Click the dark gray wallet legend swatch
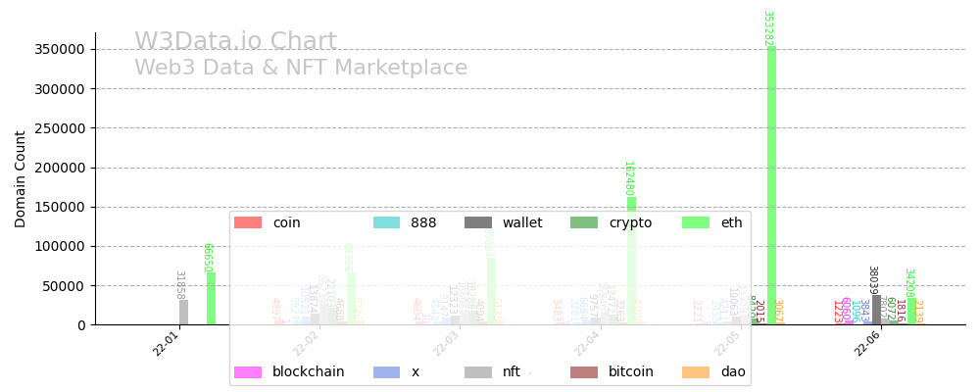Image resolution: width=980 pixels, height=392 pixels. [x=478, y=223]
